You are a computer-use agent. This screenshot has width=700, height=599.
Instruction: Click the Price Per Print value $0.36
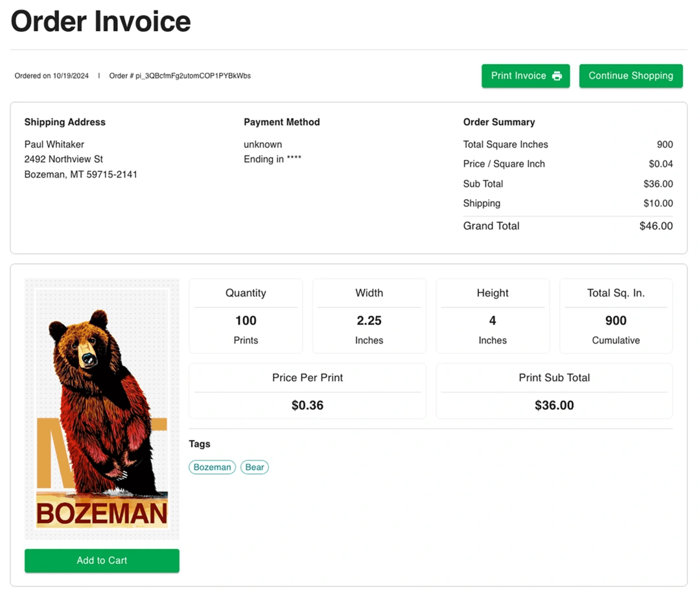[x=307, y=405]
